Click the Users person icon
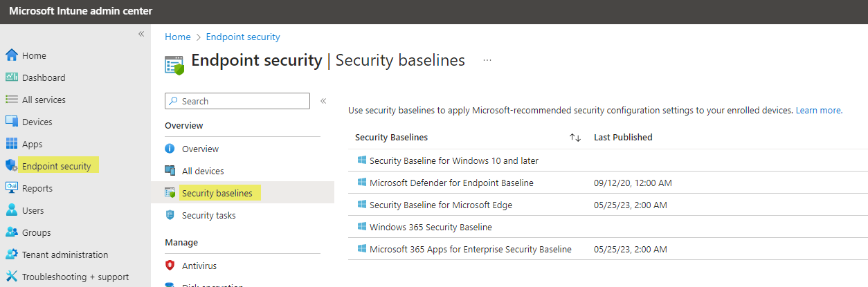The image size is (868, 287). (x=11, y=210)
